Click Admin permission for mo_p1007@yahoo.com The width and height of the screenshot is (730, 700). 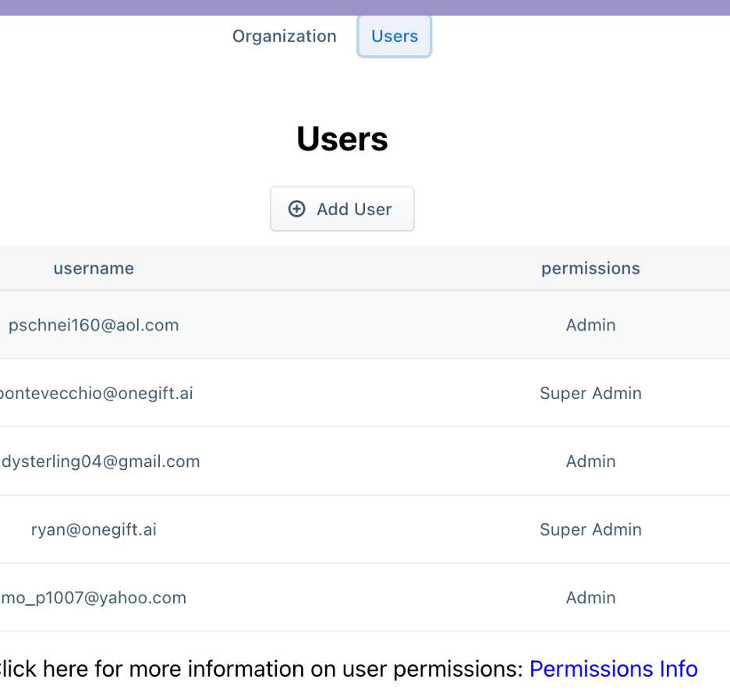590,598
